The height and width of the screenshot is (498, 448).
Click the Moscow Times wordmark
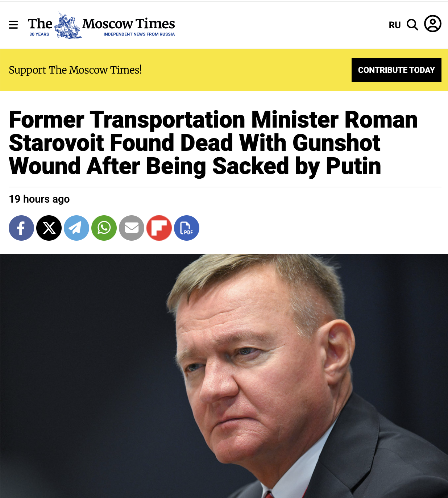[128, 24]
